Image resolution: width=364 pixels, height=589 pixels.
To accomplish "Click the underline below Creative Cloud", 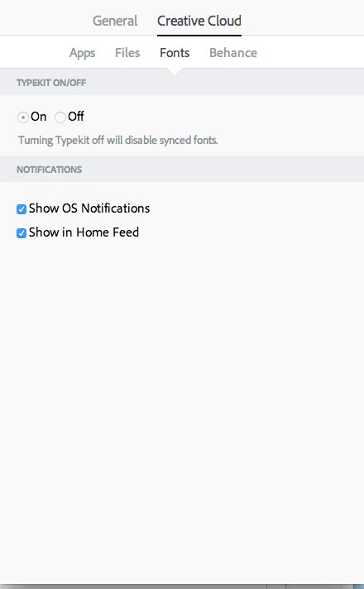I will (199, 36).
